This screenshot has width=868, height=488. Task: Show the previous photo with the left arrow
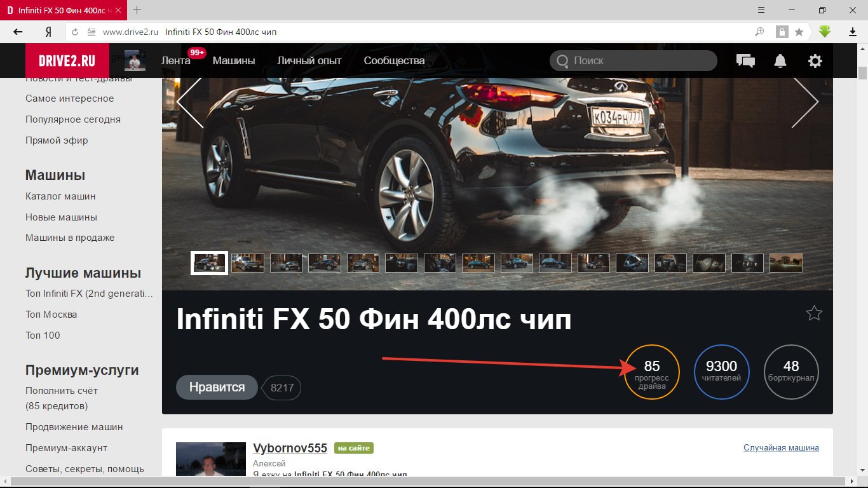tap(189, 102)
